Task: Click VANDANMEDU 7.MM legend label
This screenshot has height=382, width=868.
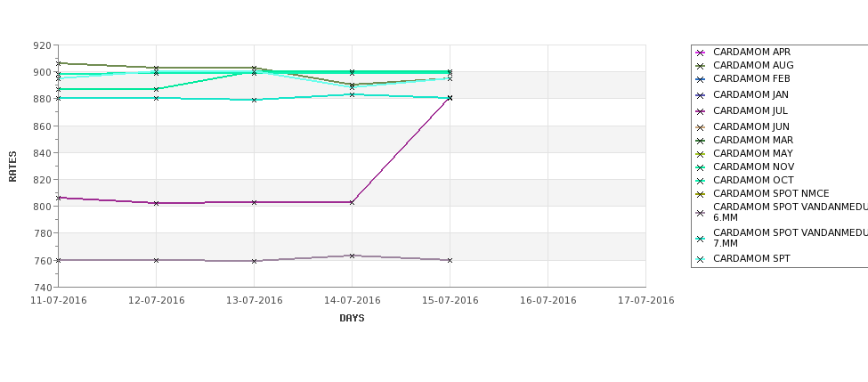Action: pos(791,238)
